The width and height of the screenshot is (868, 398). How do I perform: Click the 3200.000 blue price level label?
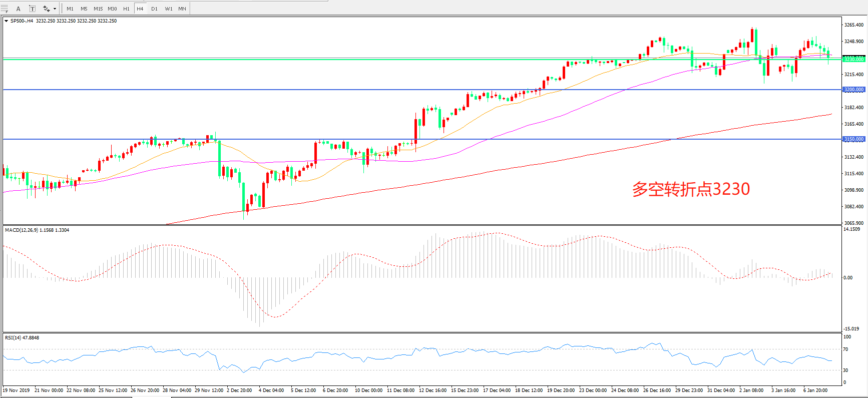pos(854,90)
